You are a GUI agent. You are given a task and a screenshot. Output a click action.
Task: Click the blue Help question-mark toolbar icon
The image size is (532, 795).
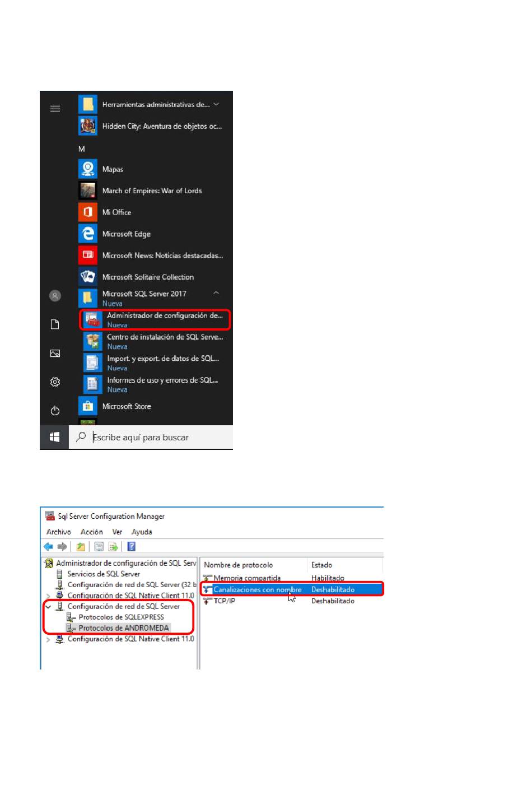(x=132, y=547)
